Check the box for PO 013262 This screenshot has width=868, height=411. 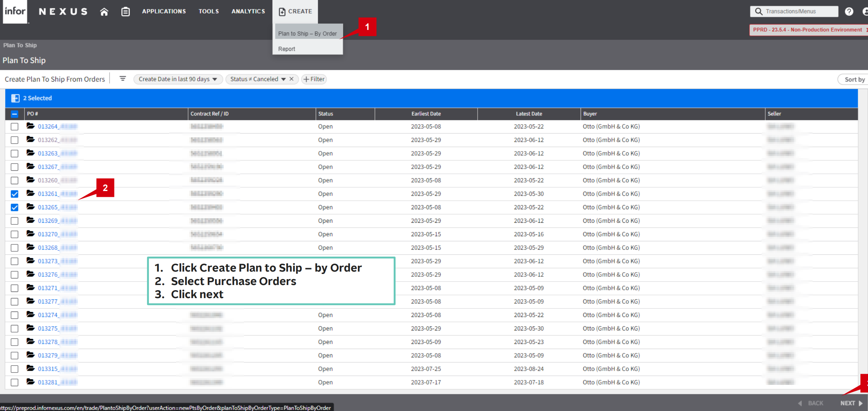tap(14, 140)
